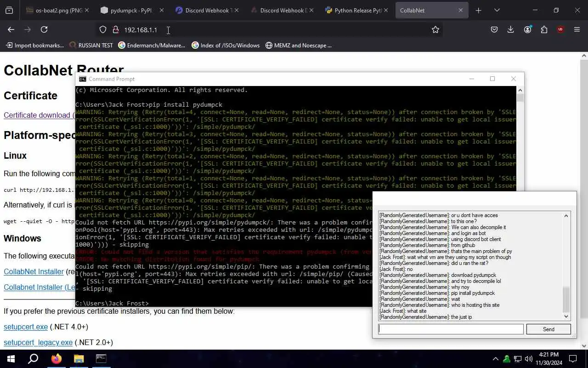This screenshot has height=368, width=588.
Task: Open File Explorer from taskbar
Action: click(79, 359)
